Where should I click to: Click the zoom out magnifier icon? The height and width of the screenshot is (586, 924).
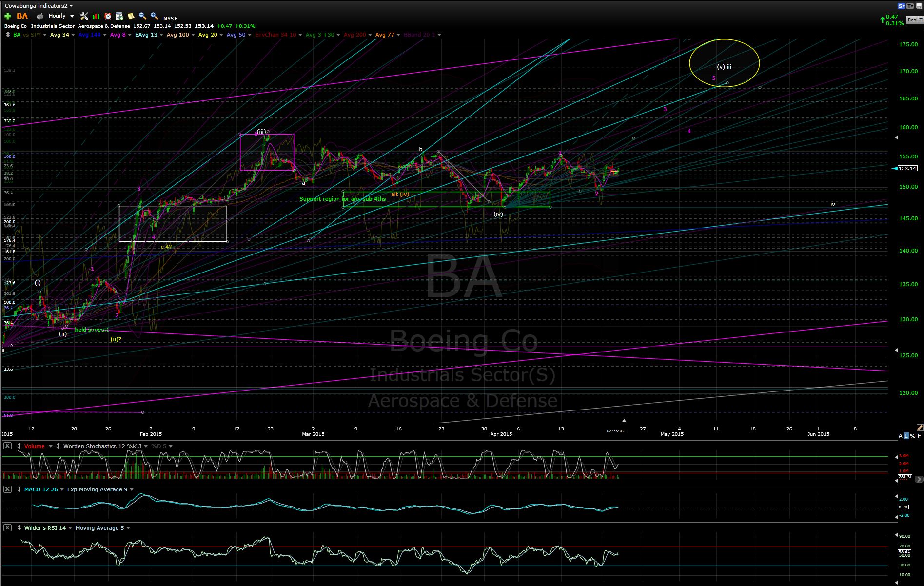[142, 16]
